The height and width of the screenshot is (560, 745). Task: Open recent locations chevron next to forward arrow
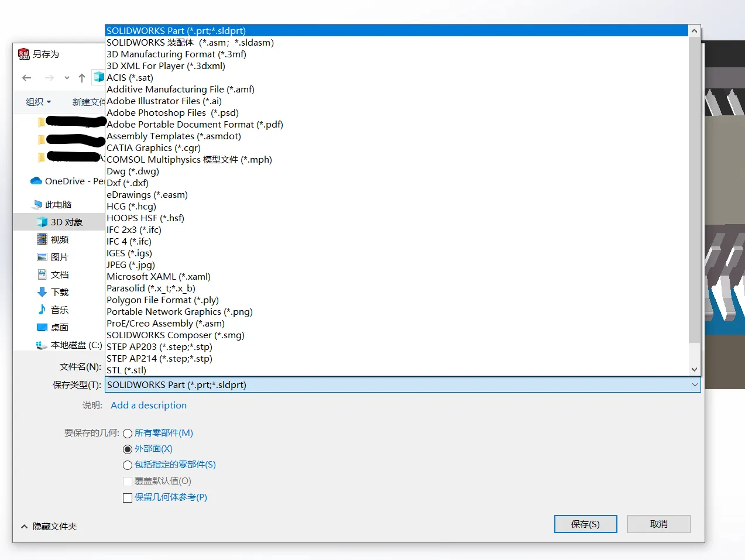[x=67, y=78]
